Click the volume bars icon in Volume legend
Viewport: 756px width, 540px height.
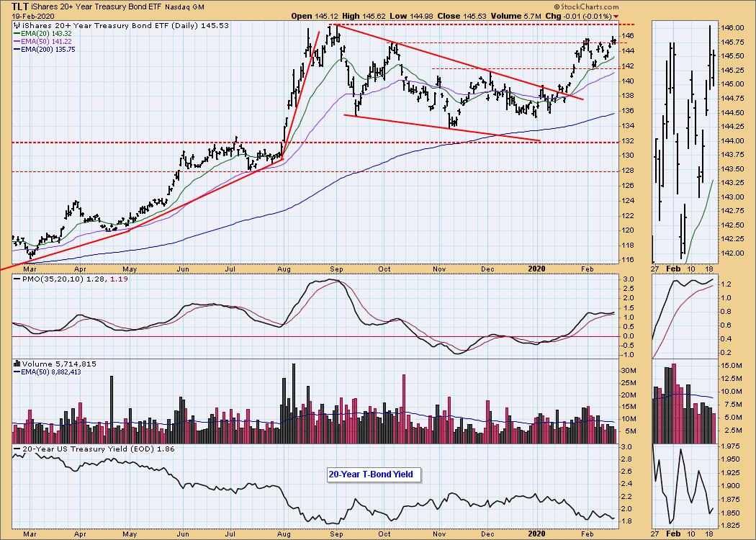pyautogui.click(x=17, y=364)
